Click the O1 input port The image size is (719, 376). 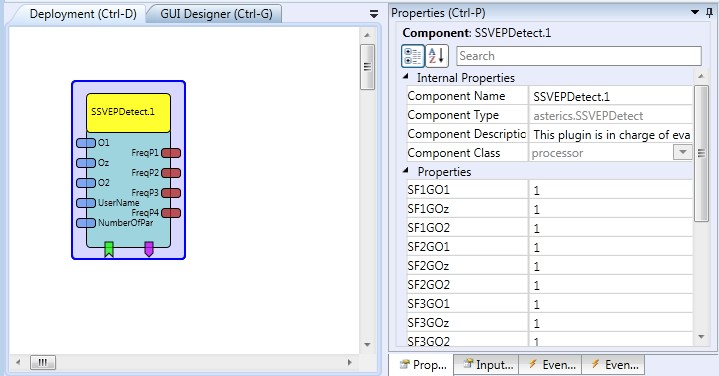pos(86,143)
